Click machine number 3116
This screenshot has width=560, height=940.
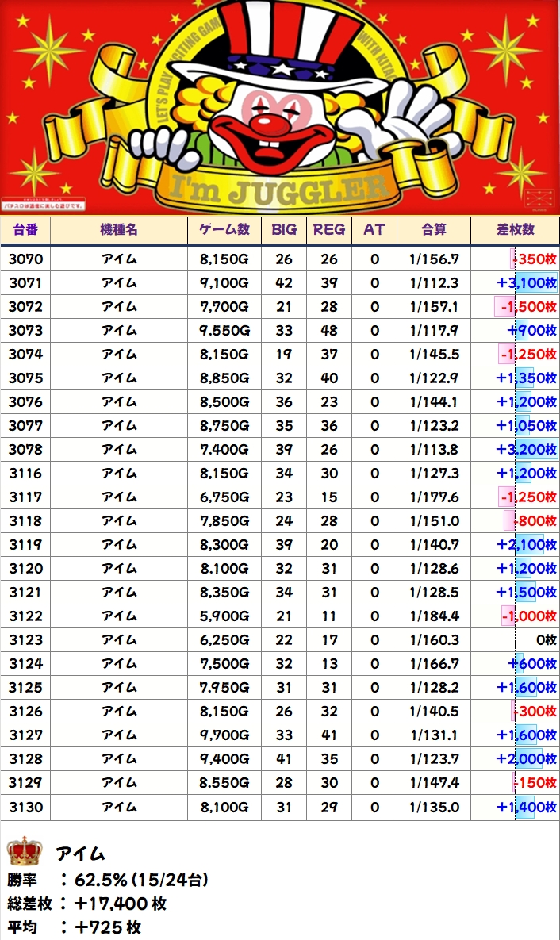26,474
